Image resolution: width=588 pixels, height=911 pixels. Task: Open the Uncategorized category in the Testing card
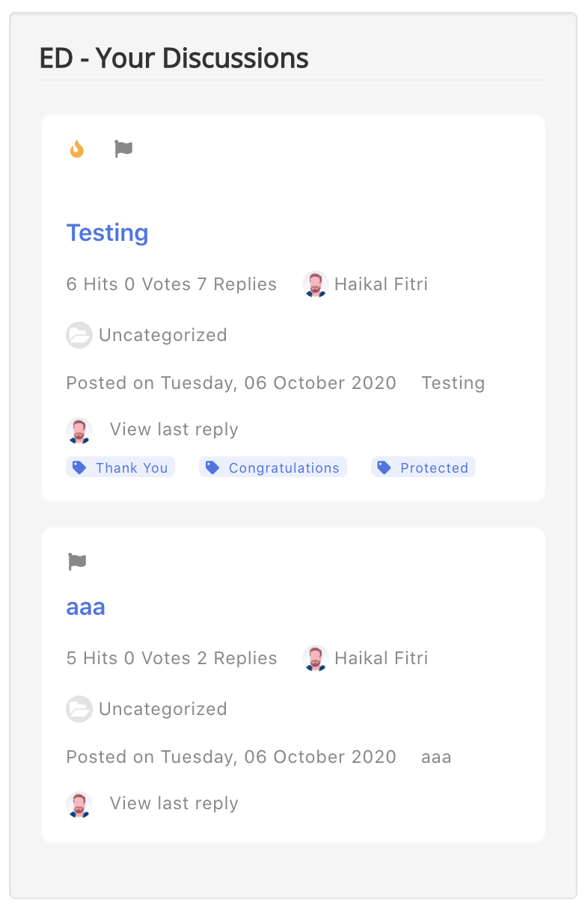point(163,335)
